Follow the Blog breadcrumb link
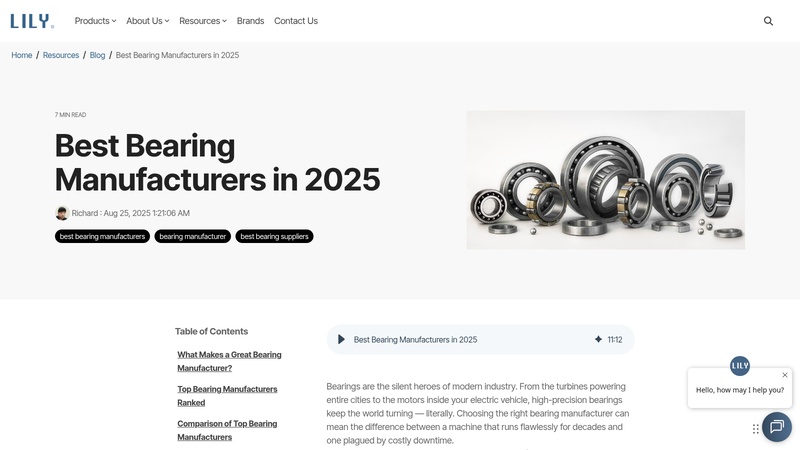Viewport: 800px width, 450px height. point(97,55)
